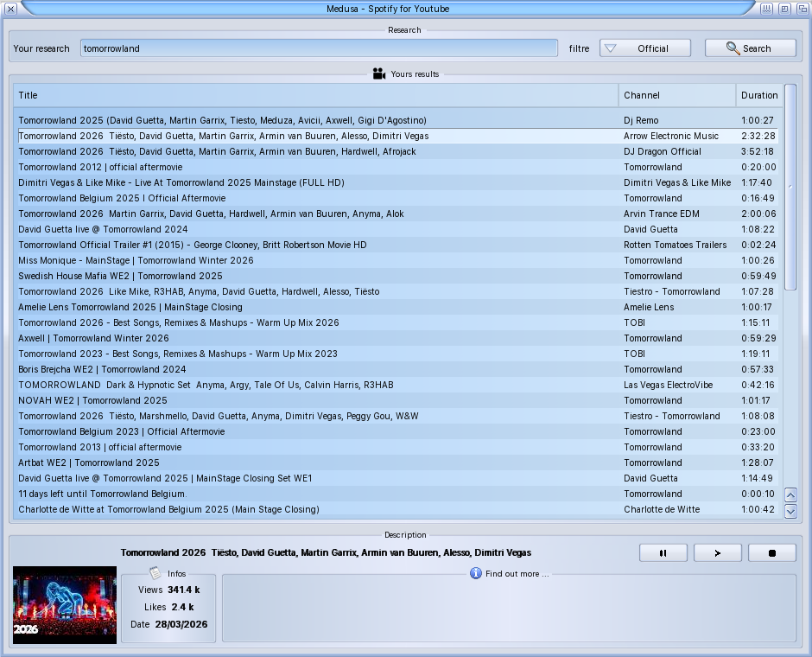Select 'Axwell | Tomorrowland Winter 2026'
The image size is (812, 657).
[397, 338]
